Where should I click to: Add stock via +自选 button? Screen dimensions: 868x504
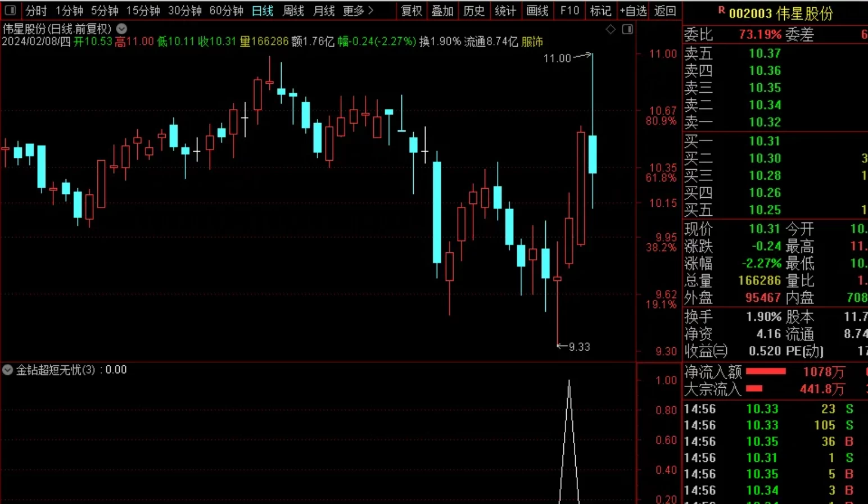pos(633,11)
